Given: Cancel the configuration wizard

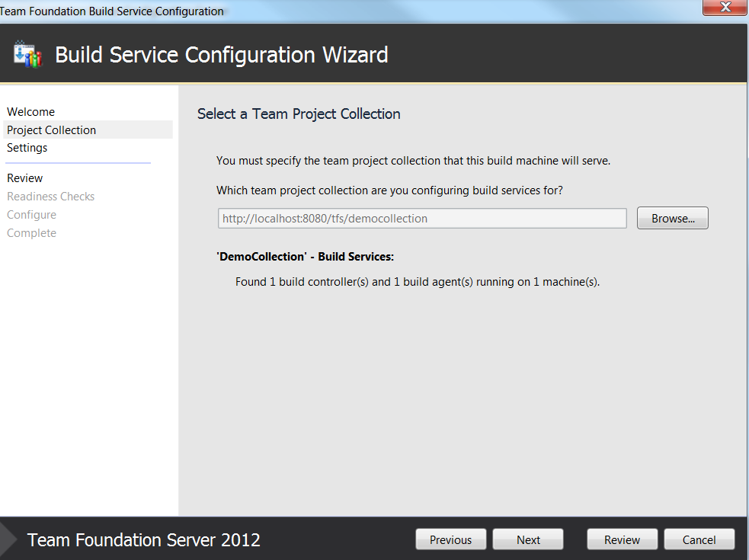Looking at the screenshot, I should [699, 539].
